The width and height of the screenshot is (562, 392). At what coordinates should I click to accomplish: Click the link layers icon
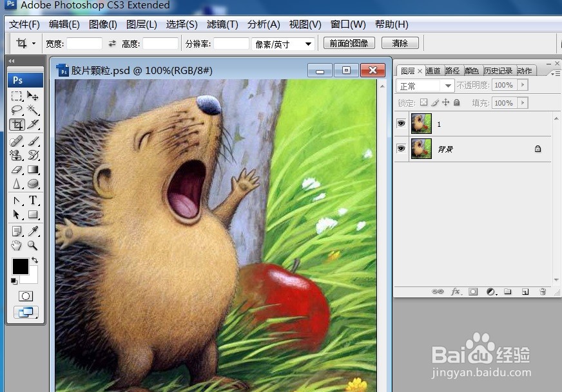coord(438,292)
